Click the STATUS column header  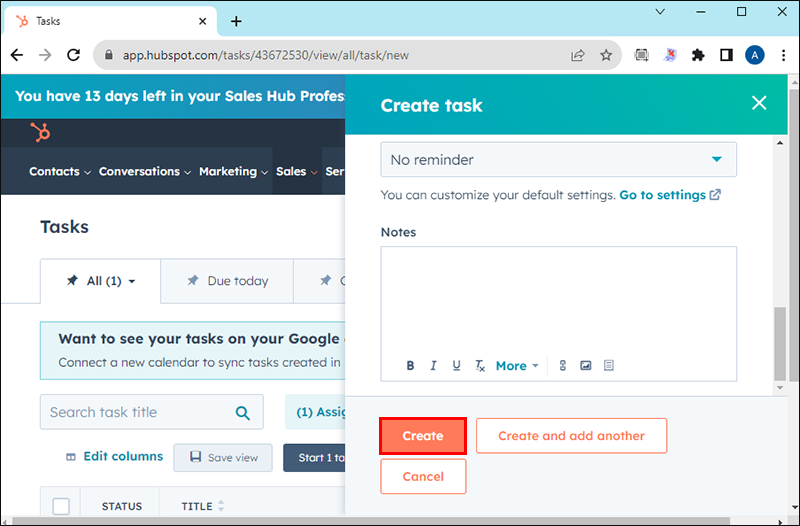[121, 506]
